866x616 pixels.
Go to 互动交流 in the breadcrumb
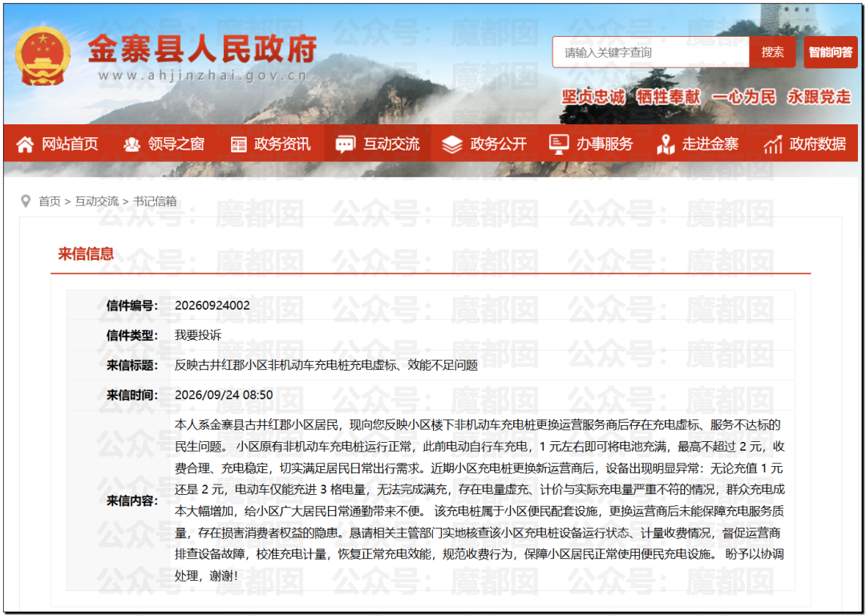tap(97, 201)
